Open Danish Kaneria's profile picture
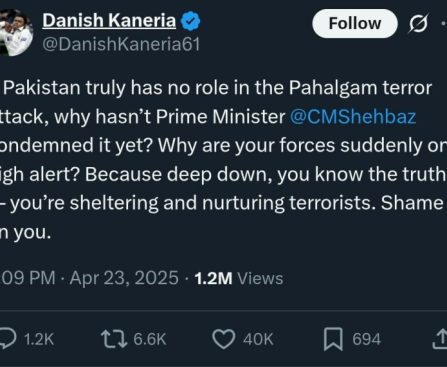 coord(16,32)
